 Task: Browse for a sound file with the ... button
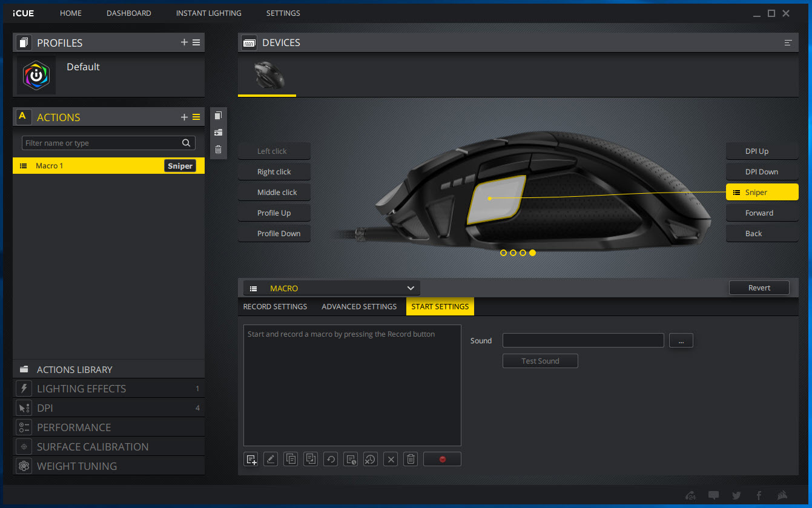(x=681, y=341)
